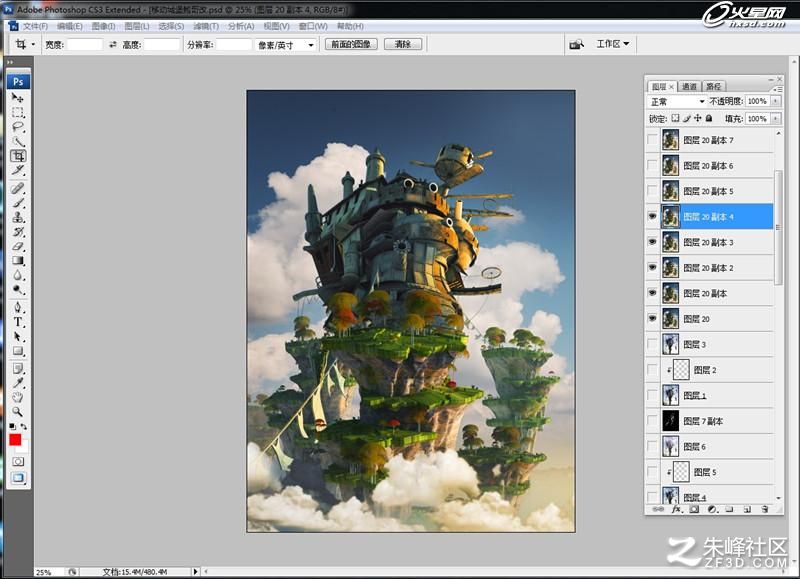Hide the 图层 20 副本 2 layer
Screen dimensions: 800x579
tap(653, 267)
